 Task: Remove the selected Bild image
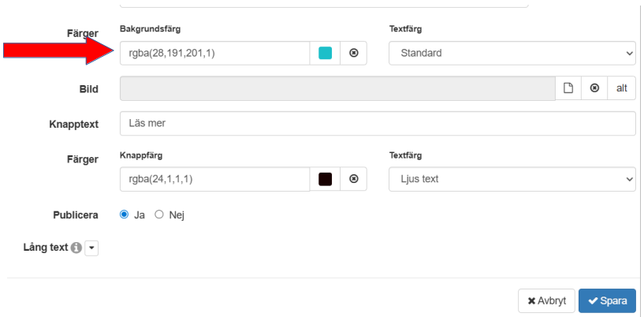pos(594,88)
